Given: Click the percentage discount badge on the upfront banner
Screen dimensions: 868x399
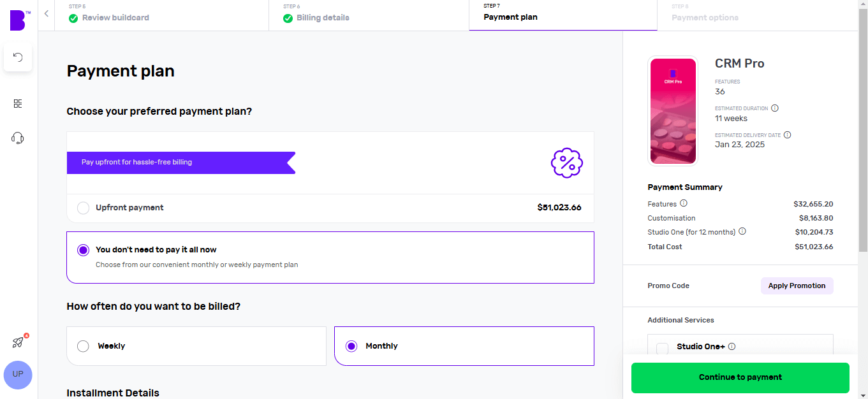Looking at the screenshot, I should point(566,163).
